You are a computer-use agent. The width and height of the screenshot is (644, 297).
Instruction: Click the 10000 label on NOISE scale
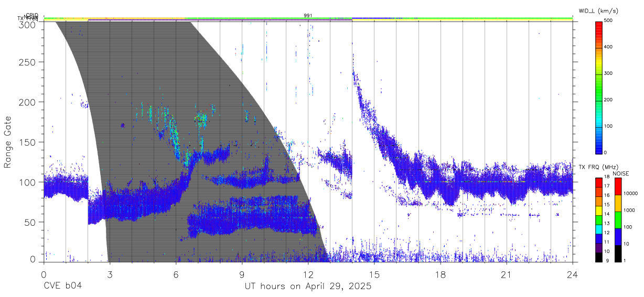tap(630, 194)
